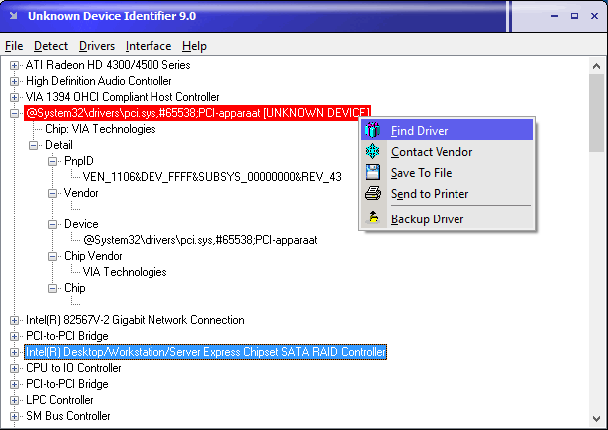Click the Find Driver gift icon
608x430 pixels.
point(372,130)
